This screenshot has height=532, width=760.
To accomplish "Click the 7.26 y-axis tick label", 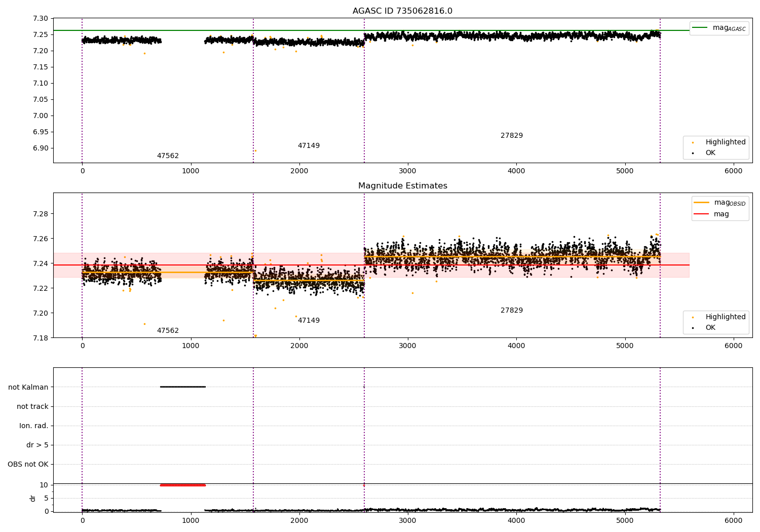I will 40,239.
